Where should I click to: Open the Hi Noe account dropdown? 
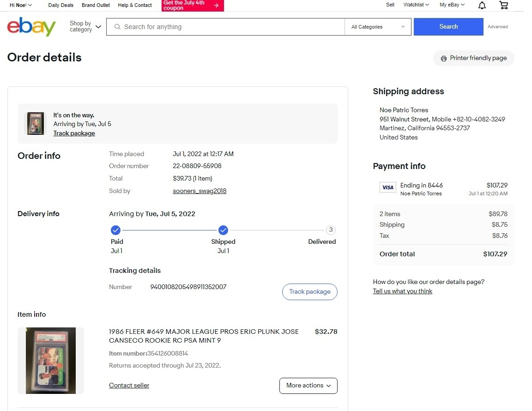coord(21,5)
